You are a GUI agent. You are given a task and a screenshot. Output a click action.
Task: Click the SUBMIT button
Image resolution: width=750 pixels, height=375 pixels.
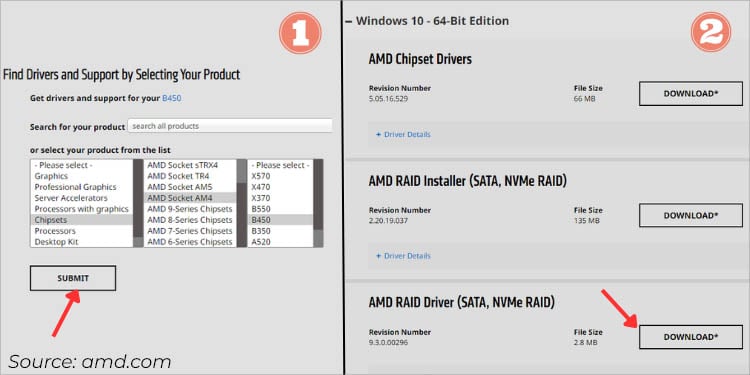coord(73,278)
